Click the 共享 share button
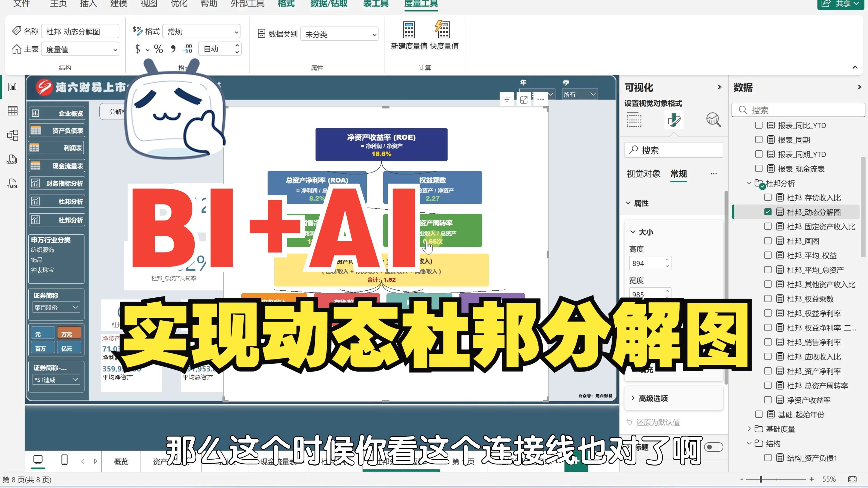 841,4
